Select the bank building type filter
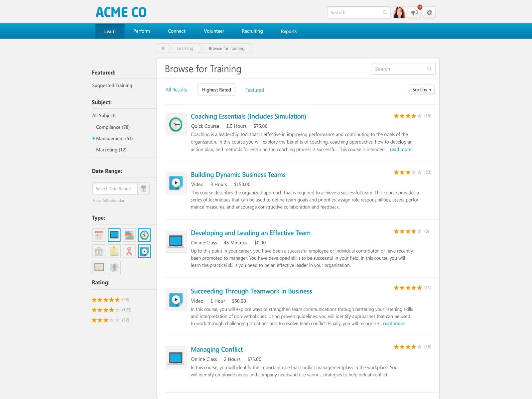Viewport: 532px width, 399px height. click(x=99, y=251)
